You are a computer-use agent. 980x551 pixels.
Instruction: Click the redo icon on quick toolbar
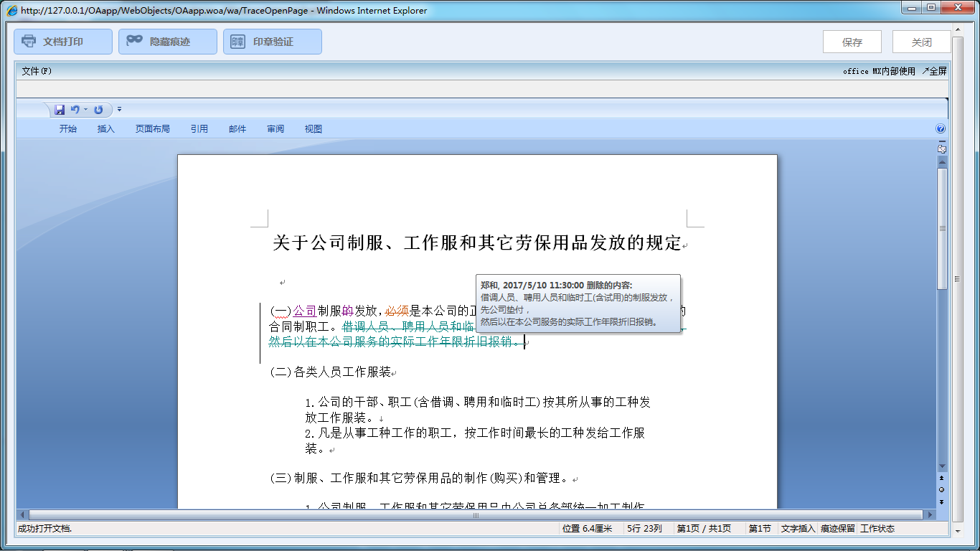click(100, 109)
